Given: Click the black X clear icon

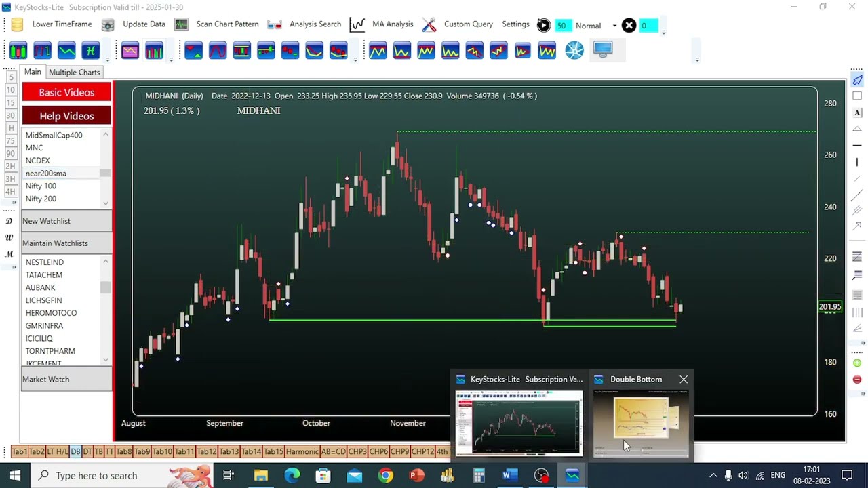Looking at the screenshot, I should [629, 26].
